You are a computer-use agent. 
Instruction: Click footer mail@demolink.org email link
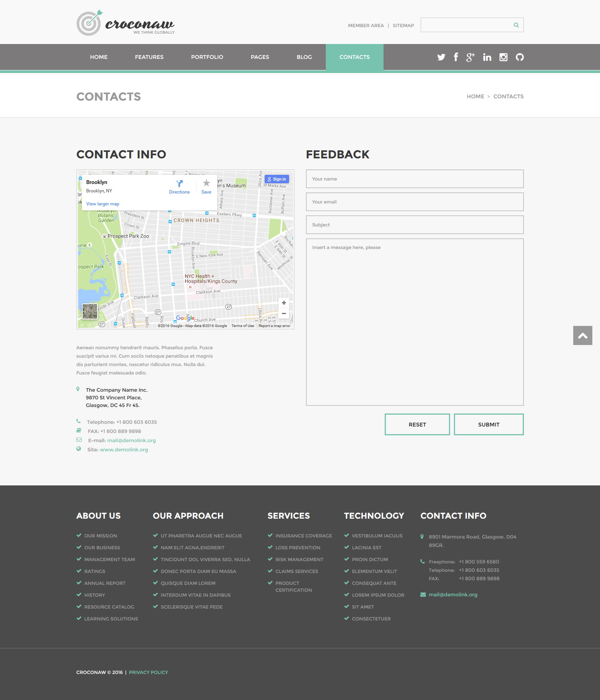453,595
